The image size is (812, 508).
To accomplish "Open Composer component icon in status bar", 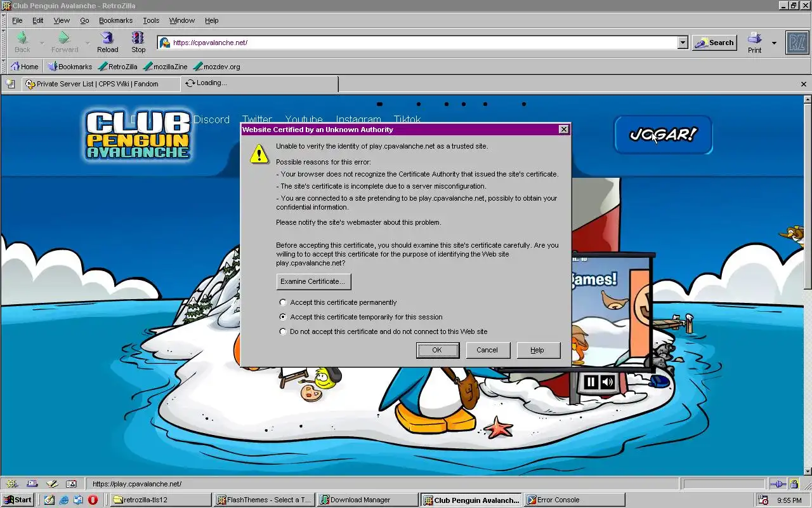I will (x=51, y=484).
